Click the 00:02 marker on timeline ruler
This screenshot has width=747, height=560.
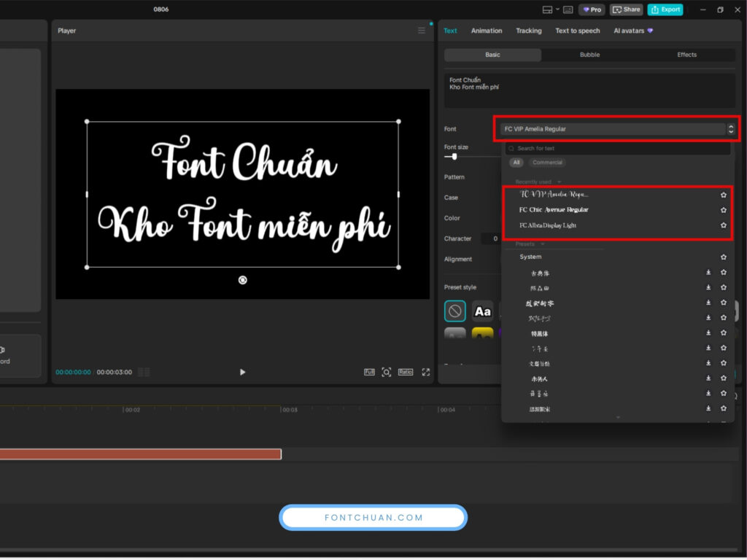133,410
